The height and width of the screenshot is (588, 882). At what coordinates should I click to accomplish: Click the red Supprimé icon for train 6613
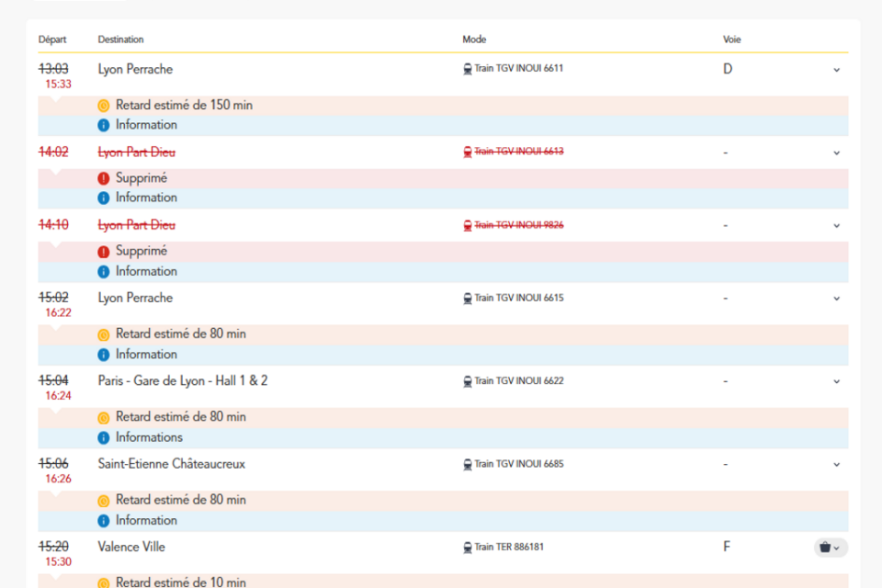[104, 178]
